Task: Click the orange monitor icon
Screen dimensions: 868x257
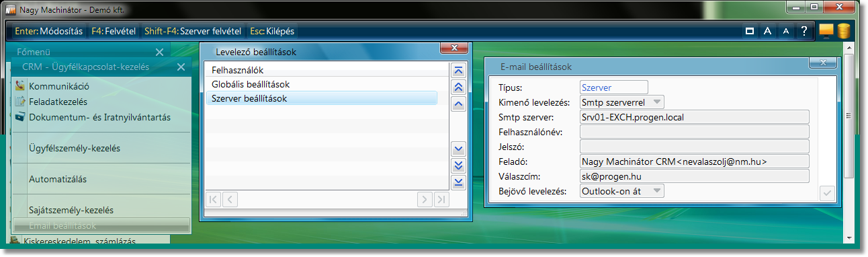Action: click(826, 31)
